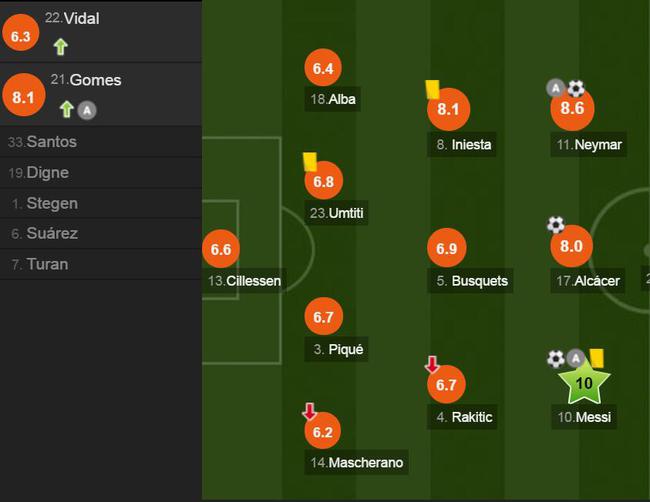Click Gomes's 8.1 rating circle
This screenshot has height=502, width=650.
(x=24, y=97)
